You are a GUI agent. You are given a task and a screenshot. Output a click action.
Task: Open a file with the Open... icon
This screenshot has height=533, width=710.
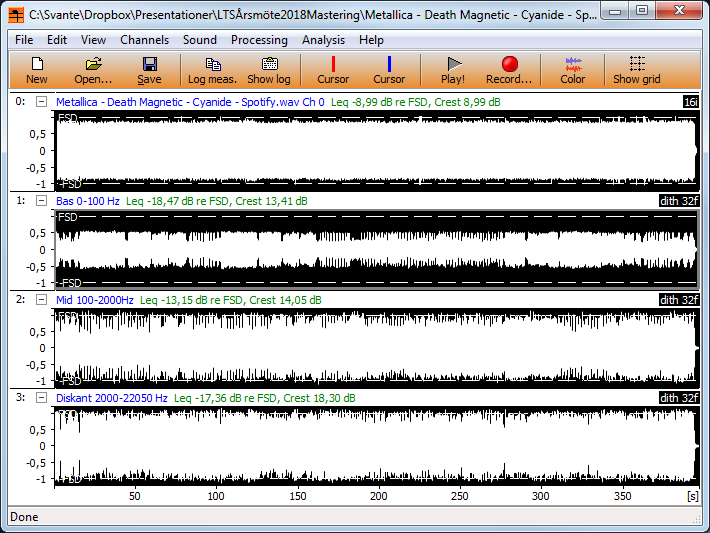point(93,70)
